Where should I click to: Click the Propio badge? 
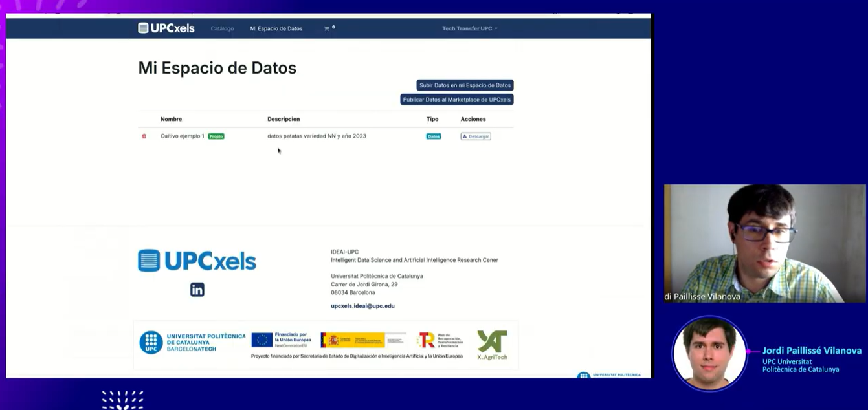(216, 136)
